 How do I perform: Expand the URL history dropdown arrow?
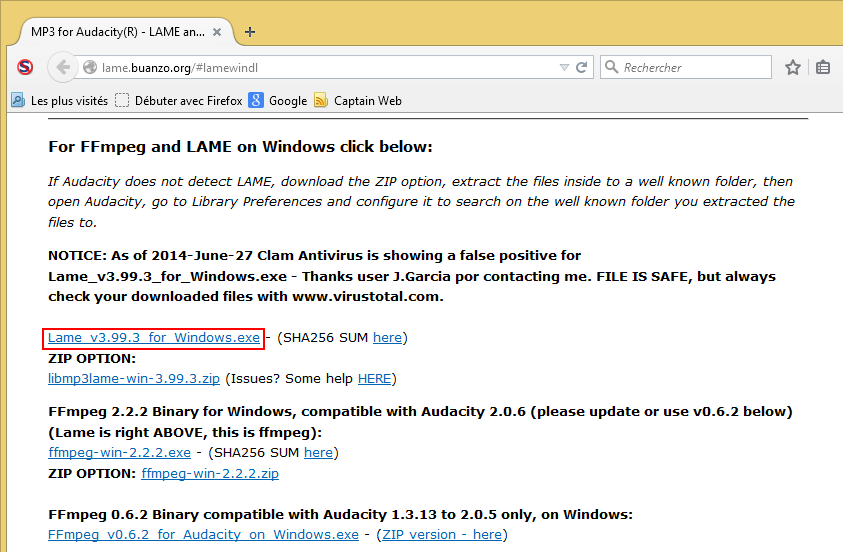(564, 67)
